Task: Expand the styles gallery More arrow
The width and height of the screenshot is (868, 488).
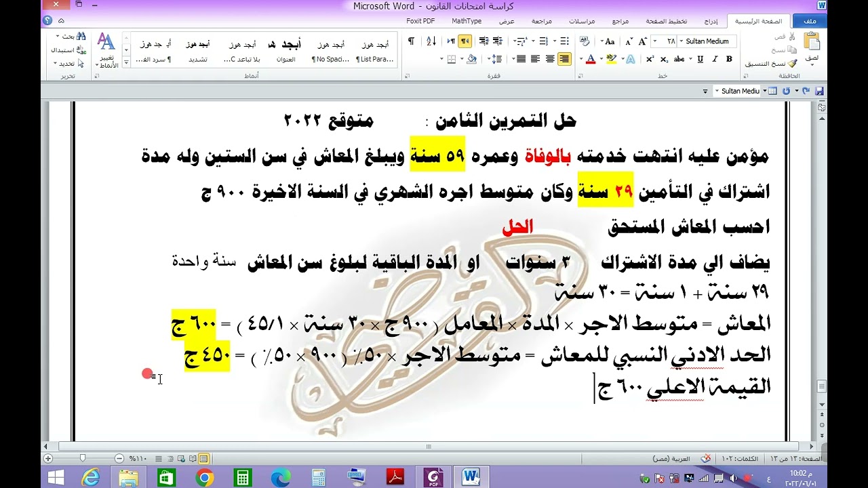Action: click(x=126, y=63)
